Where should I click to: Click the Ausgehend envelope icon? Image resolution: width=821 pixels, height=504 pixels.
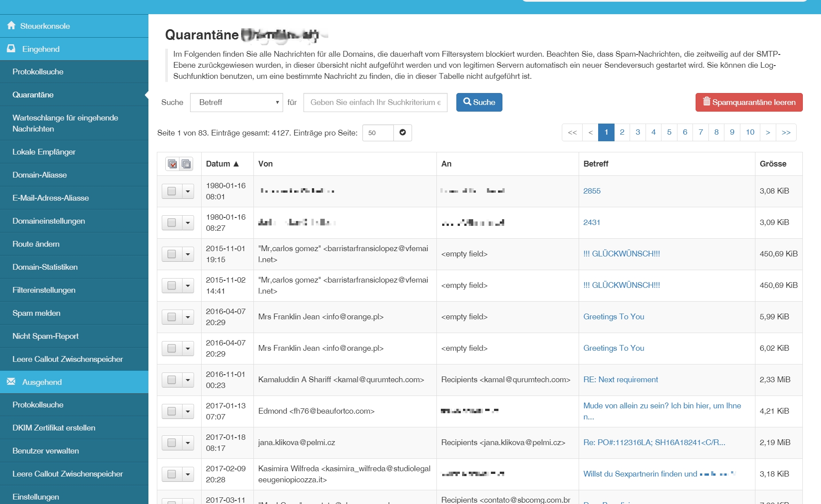tap(12, 382)
